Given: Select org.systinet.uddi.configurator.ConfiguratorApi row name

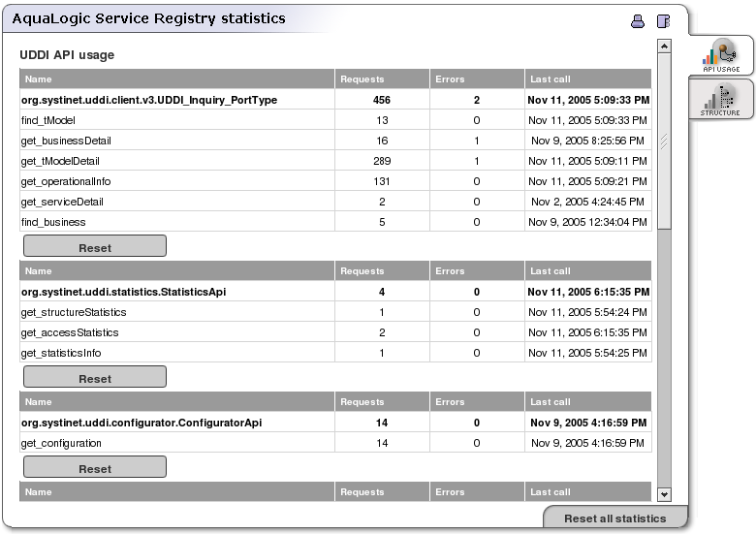Looking at the screenshot, I should [x=142, y=423].
